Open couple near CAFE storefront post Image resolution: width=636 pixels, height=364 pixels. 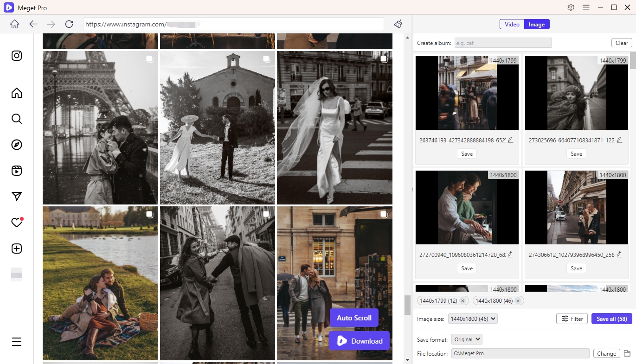pyautogui.click(x=334, y=283)
